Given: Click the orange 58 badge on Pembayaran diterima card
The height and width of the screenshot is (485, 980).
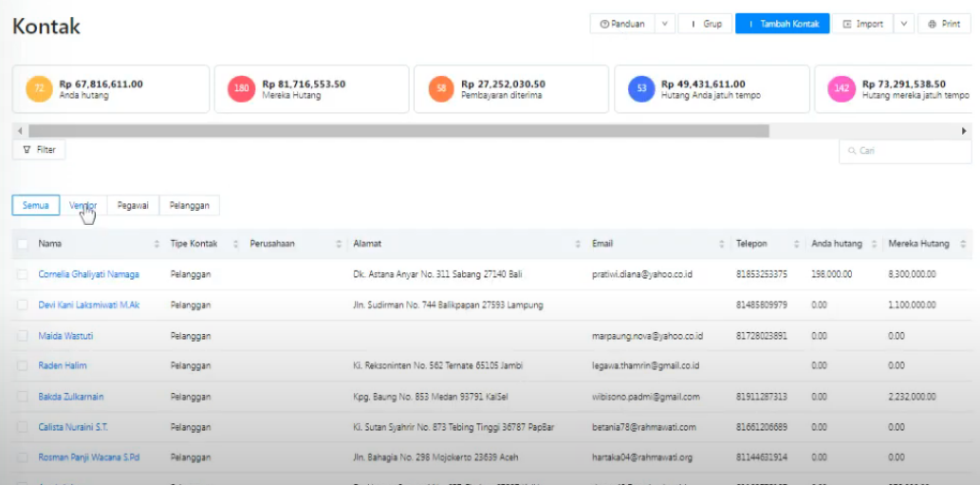Looking at the screenshot, I should (x=441, y=89).
